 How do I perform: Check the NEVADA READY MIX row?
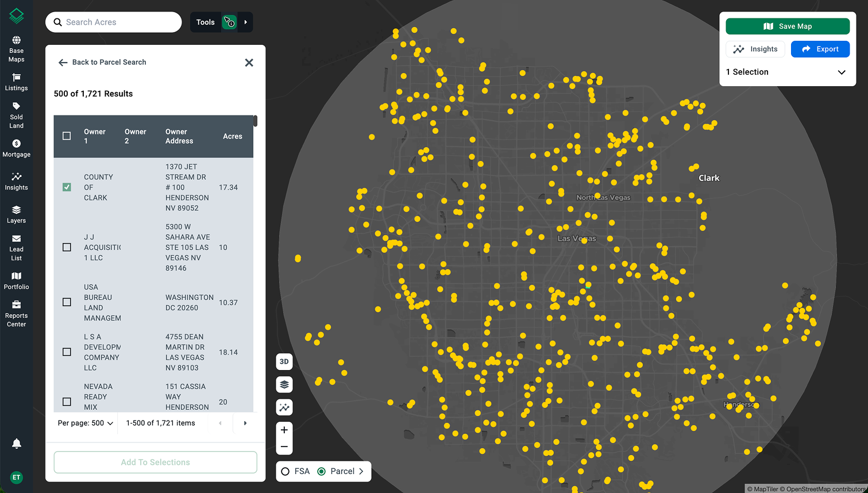[67, 402]
